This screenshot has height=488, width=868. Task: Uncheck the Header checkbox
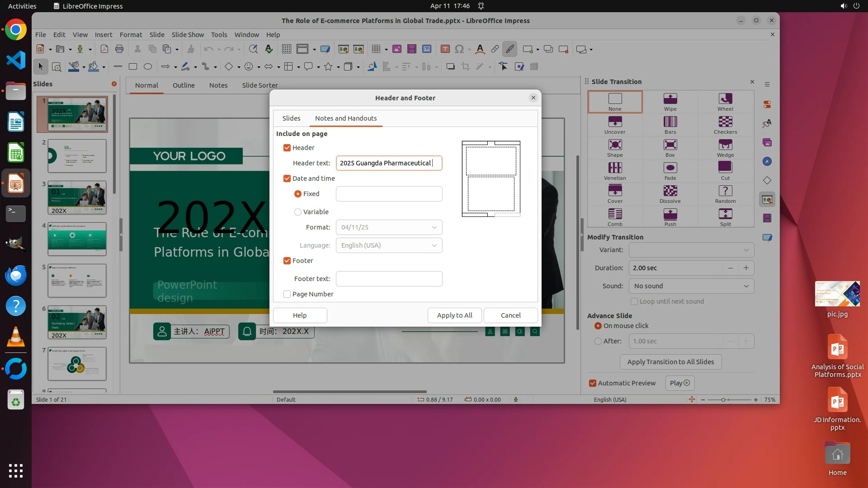click(287, 148)
